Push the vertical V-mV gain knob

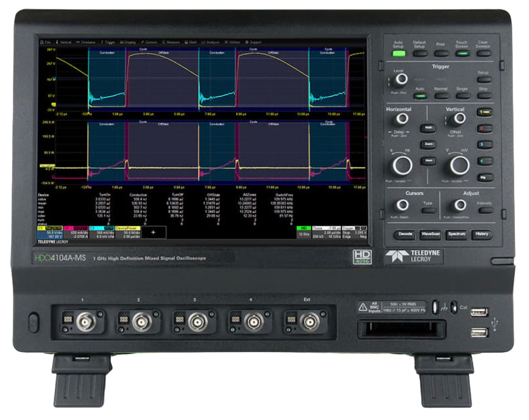(x=460, y=165)
